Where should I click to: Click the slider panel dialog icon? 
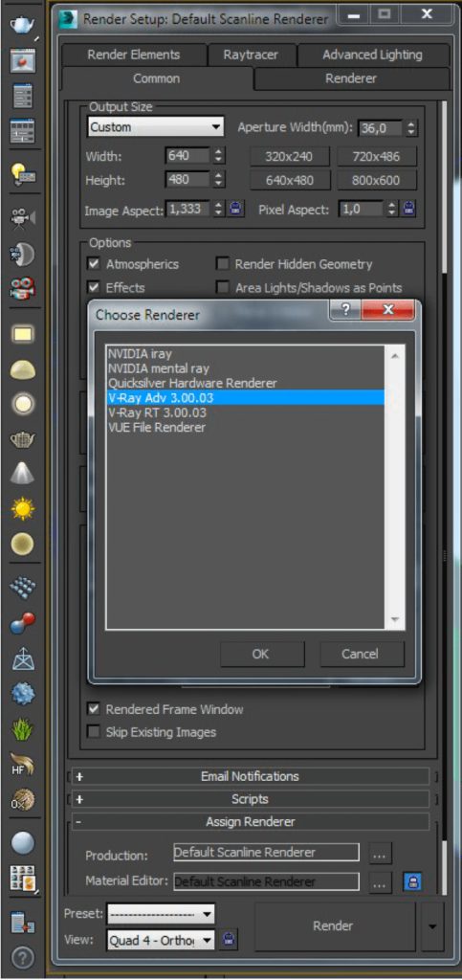tap(22, 131)
